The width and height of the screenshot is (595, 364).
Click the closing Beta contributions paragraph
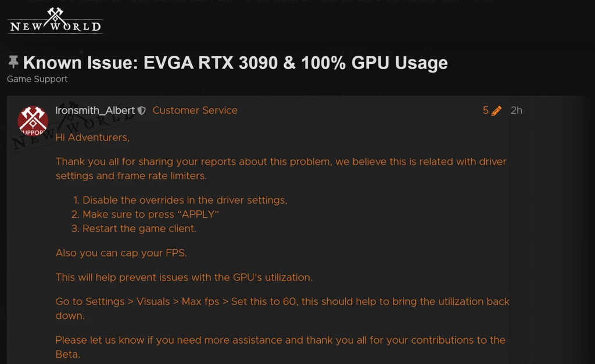281,347
